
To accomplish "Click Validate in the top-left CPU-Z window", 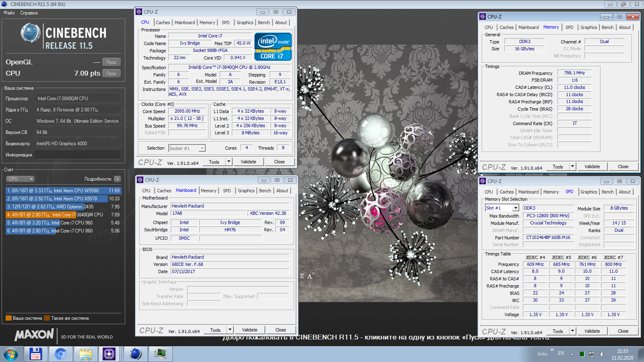I will coord(248,162).
